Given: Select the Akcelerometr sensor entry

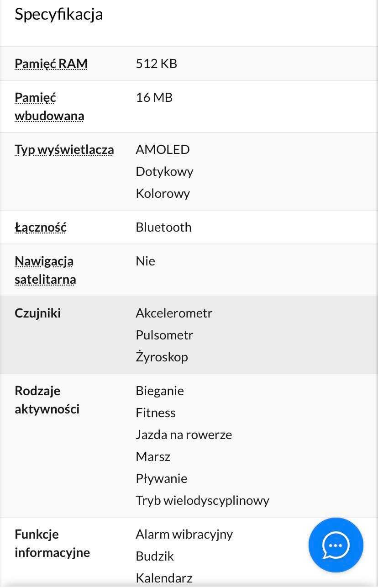Looking at the screenshot, I should (x=174, y=313).
